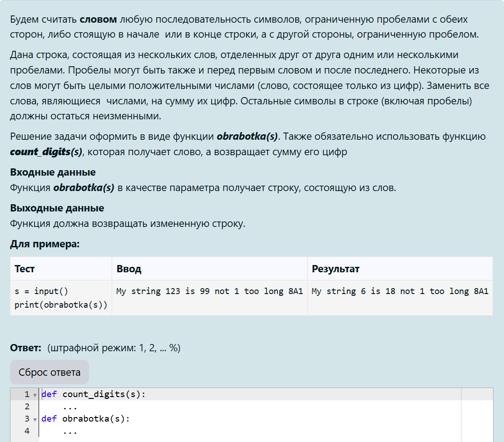This screenshot has width=504, height=442.
Task: Click the "Ввод" column header
Action: click(129, 269)
